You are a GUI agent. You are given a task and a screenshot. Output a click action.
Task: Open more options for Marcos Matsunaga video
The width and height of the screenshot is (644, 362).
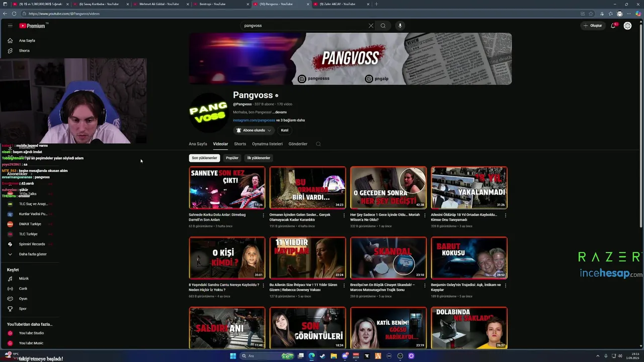[x=424, y=286]
